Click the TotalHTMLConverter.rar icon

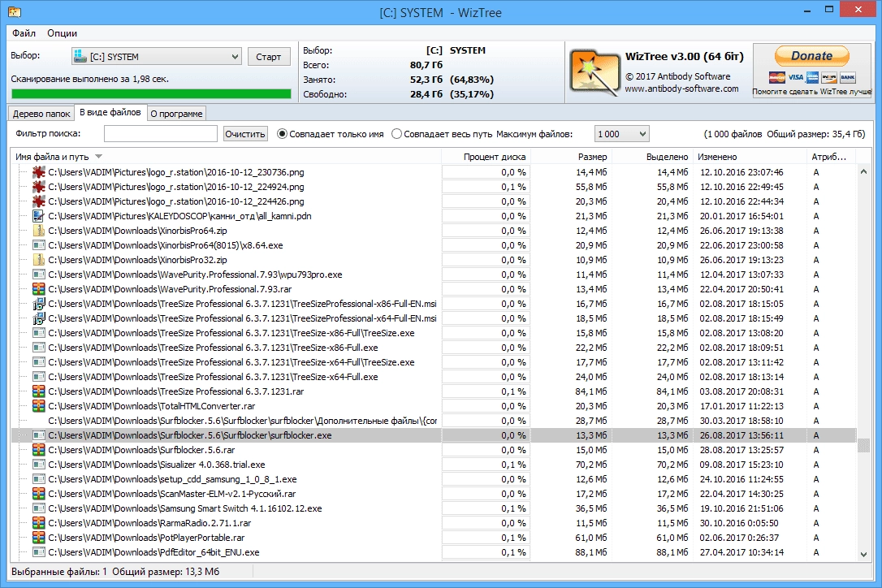tap(39, 406)
